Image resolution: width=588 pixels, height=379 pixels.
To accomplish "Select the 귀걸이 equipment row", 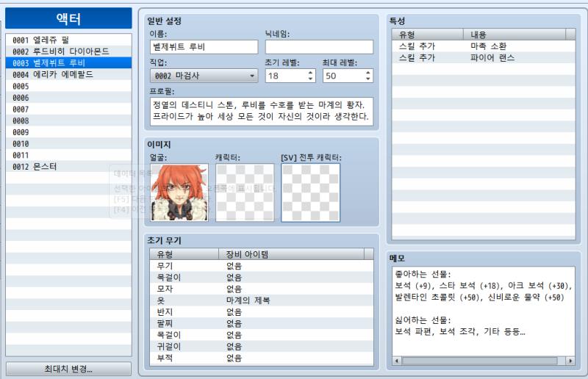I will tap(262, 347).
